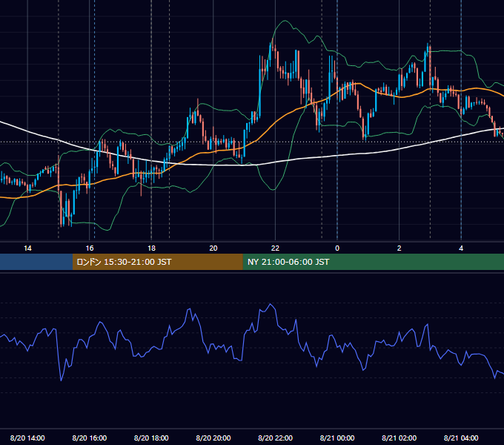Click the '0' hour label on price chart axis
Viewport: 504px width, 445px height.
pyautogui.click(x=337, y=248)
